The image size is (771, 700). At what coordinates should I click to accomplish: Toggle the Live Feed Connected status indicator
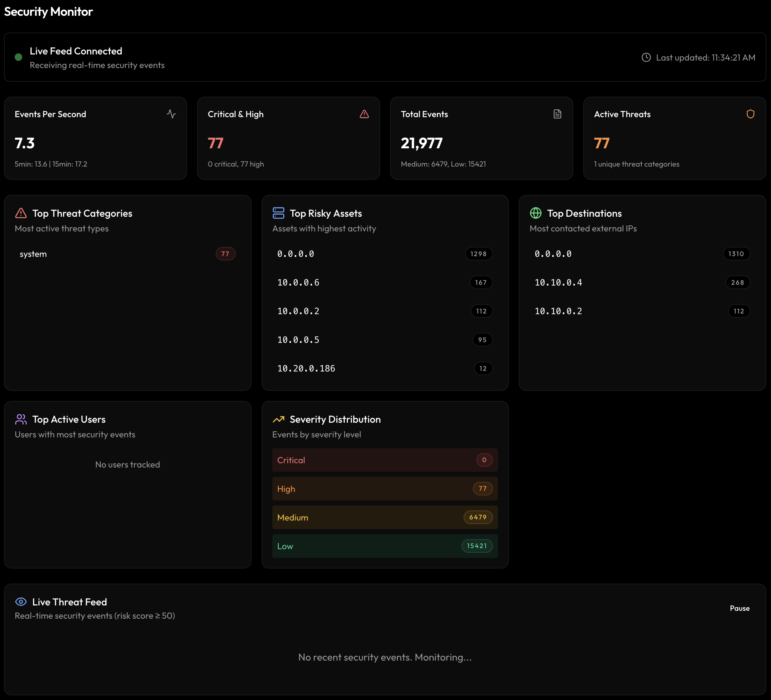18,57
